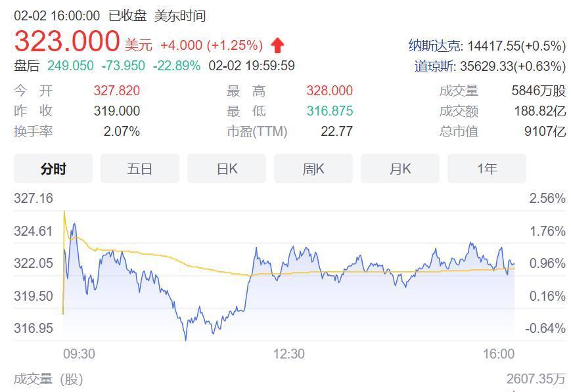Image resolution: width=571 pixels, height=392 pixels.
Task: Select the 分时 chart tab
Action: tap(53, 169)
